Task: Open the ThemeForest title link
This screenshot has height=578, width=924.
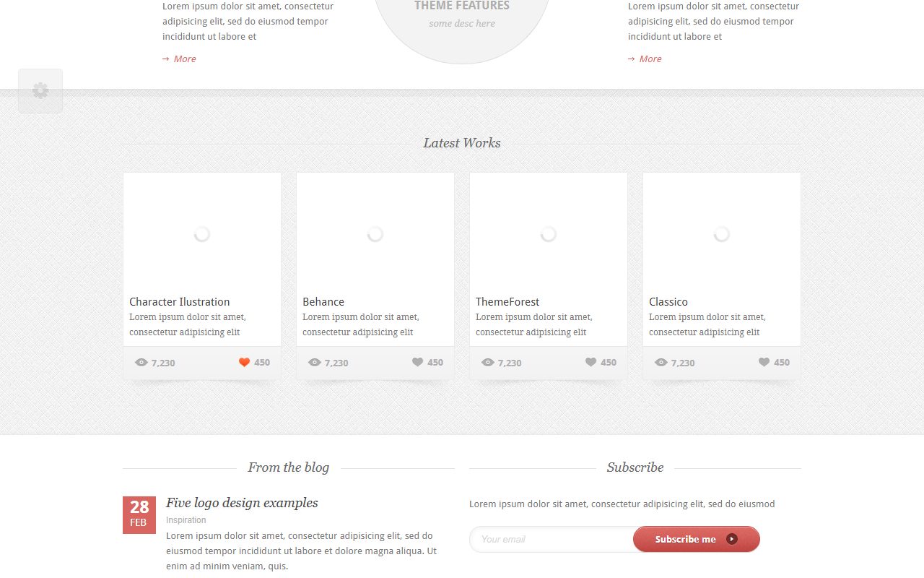Action: (507, 302)
